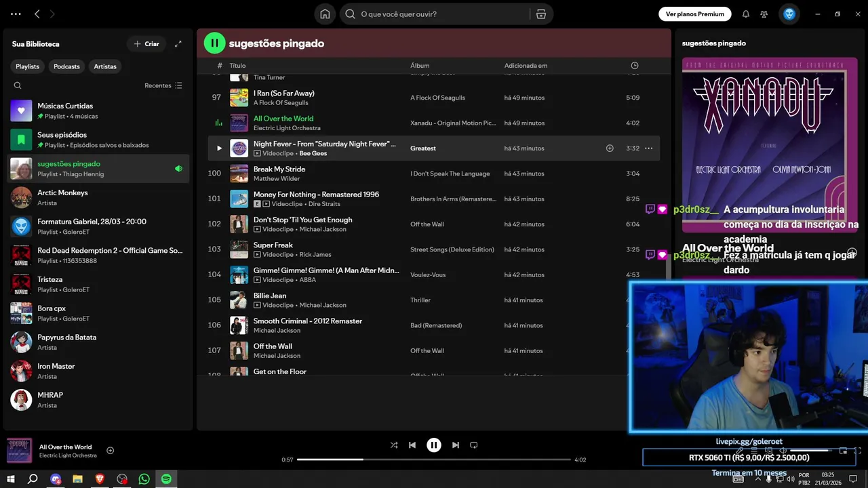This screenshot has width=868, height=488.
Task: Open the Dire Straits artist link
Action: (325, 203)
